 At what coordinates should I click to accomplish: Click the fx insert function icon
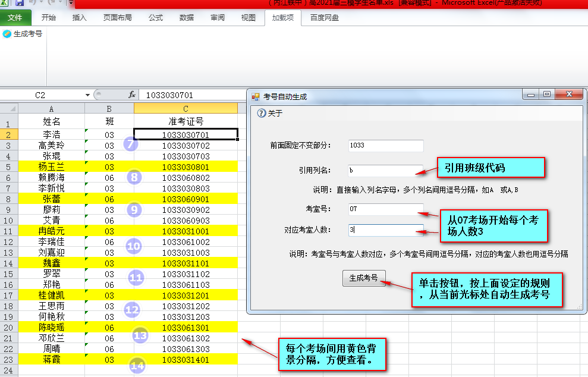click(132, 95)
